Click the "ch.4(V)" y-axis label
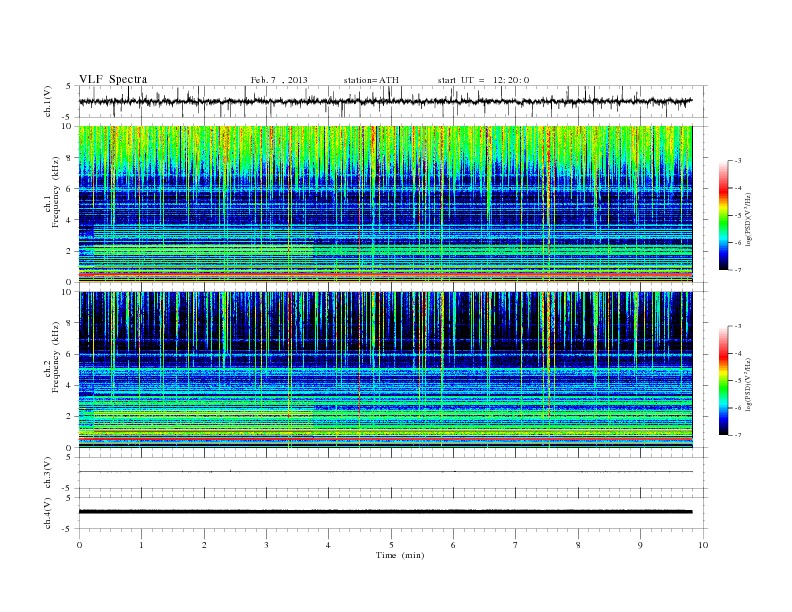This screenshot has height=612, width=792. [x=47, y=513]
